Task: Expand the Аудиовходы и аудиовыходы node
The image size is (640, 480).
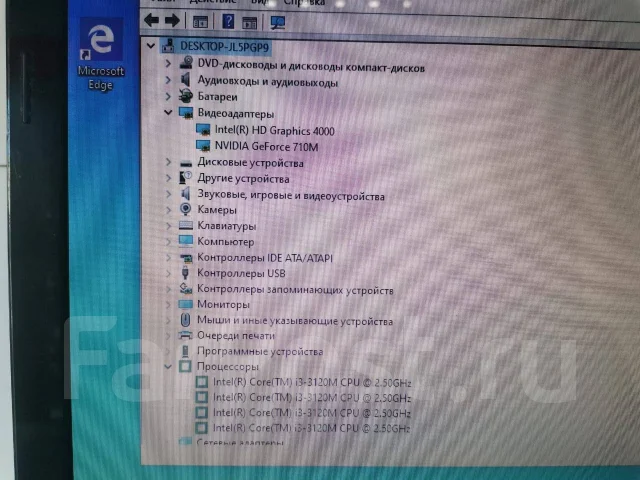Action: pyautogui.click(x=168, y=80)
